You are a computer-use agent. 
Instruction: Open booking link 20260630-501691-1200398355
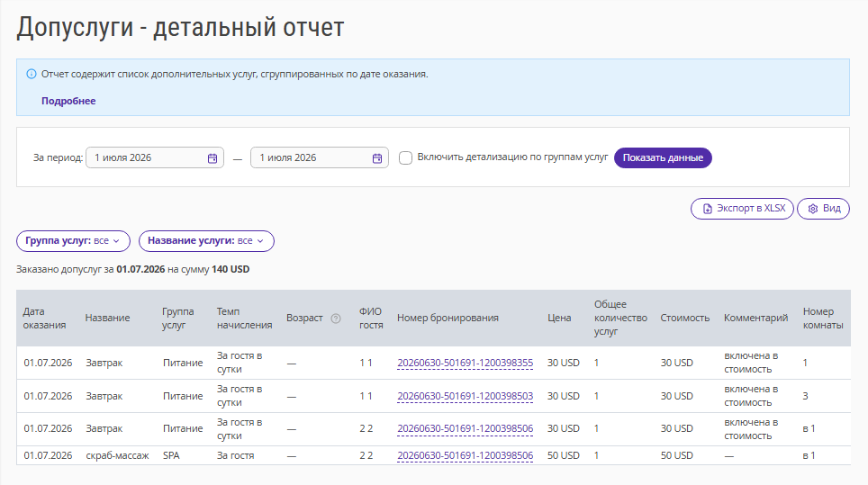coord(465,363)
